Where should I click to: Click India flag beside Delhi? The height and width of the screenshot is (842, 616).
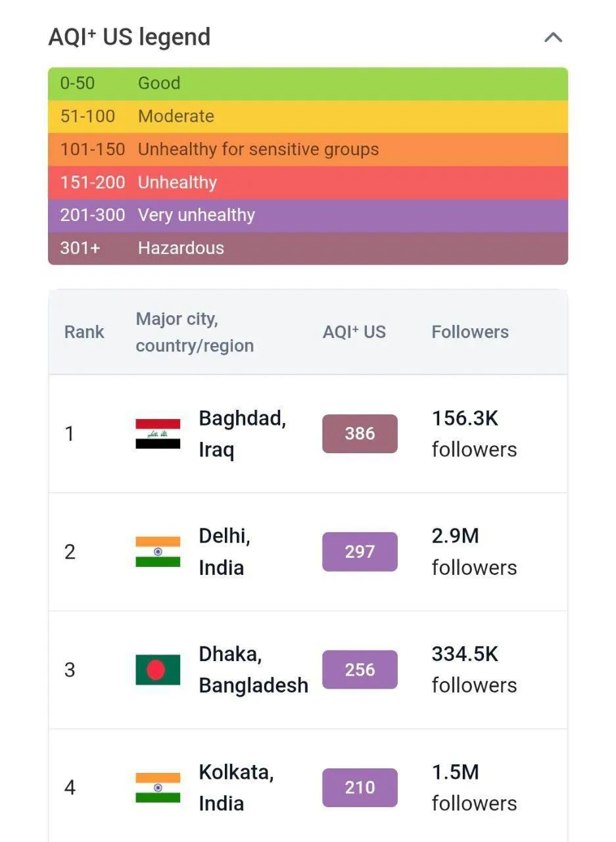158,552
